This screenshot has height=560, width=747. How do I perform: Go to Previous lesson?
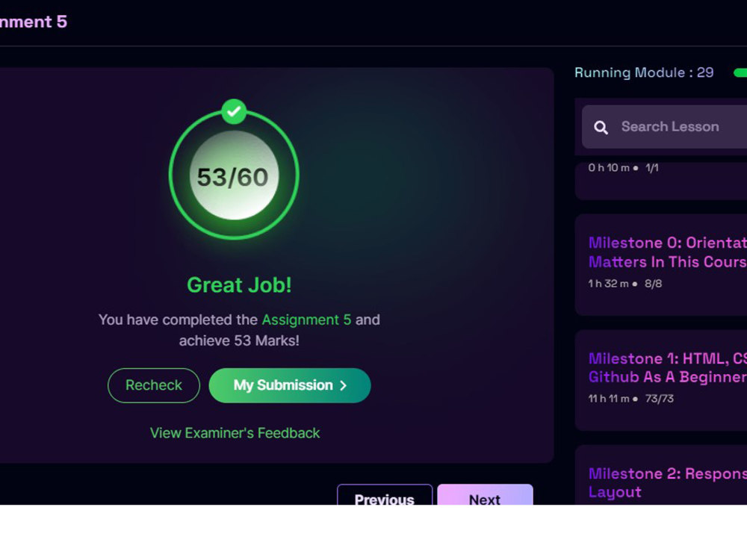pyautogui.click(x=385, y=495)
